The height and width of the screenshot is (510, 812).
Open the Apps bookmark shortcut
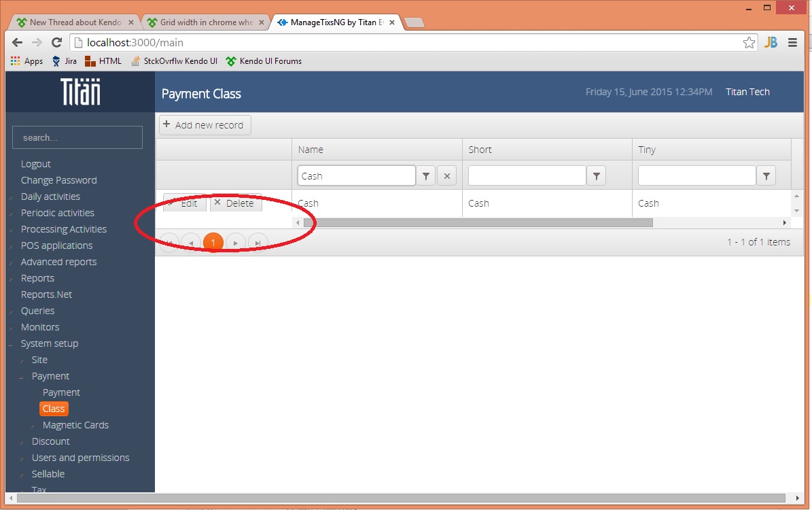point(27,61)
